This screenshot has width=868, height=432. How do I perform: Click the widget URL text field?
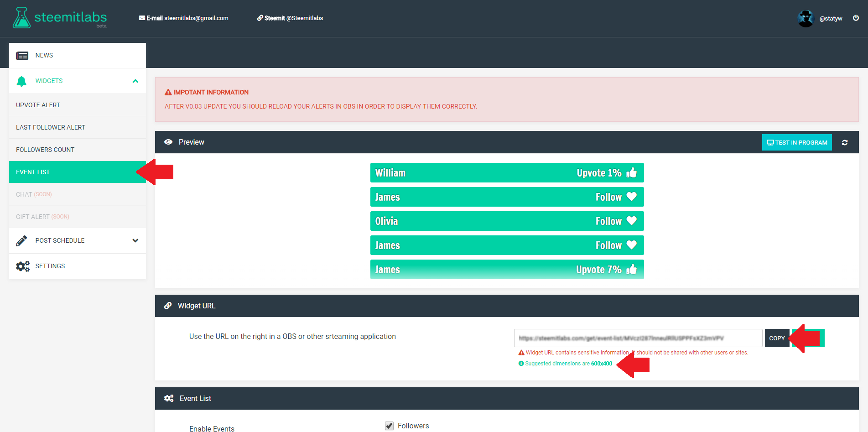click(638, 338)
